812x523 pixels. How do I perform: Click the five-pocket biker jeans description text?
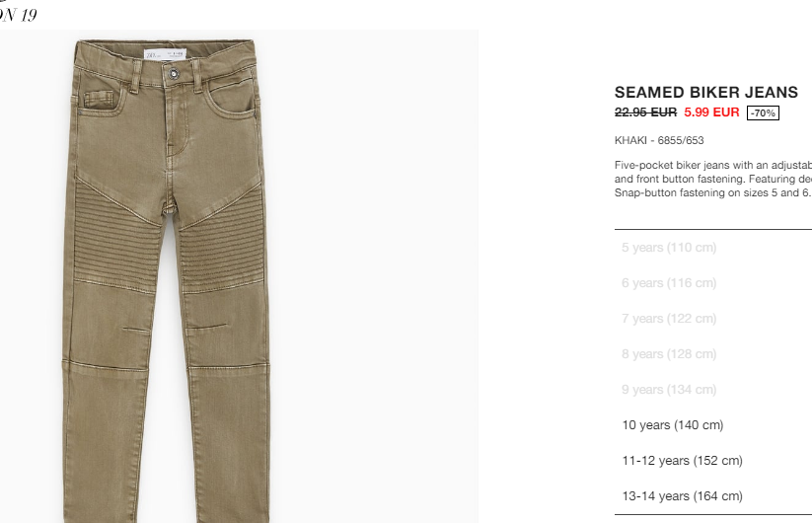click(x=713, y=179)
